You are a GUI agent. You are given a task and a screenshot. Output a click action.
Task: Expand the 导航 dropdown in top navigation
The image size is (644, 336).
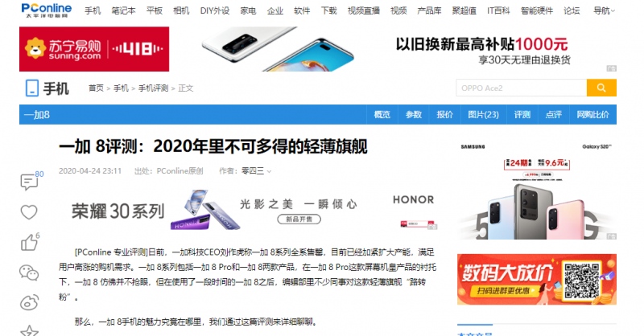point(604,10)
